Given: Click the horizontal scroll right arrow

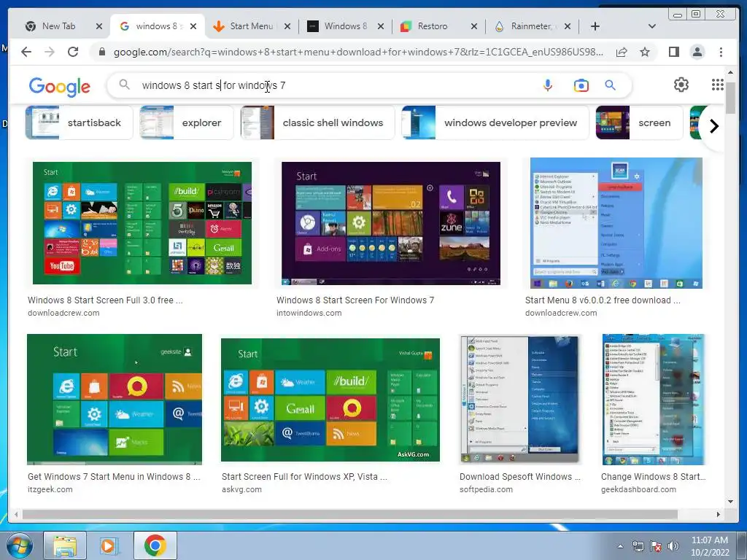Looking at the screenshot, I should click(719, 514).
